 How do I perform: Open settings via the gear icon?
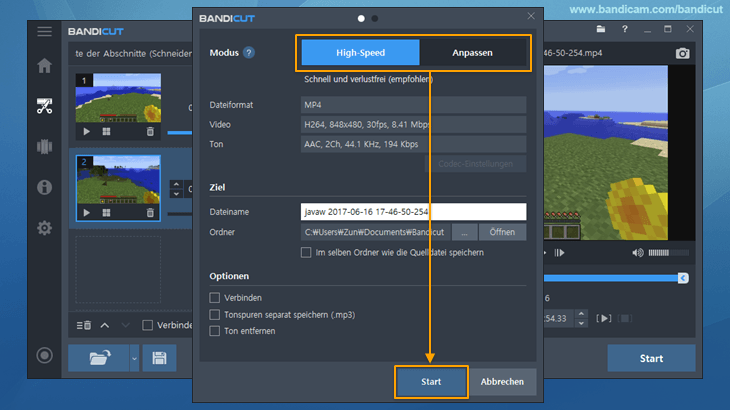pos(45,228)
